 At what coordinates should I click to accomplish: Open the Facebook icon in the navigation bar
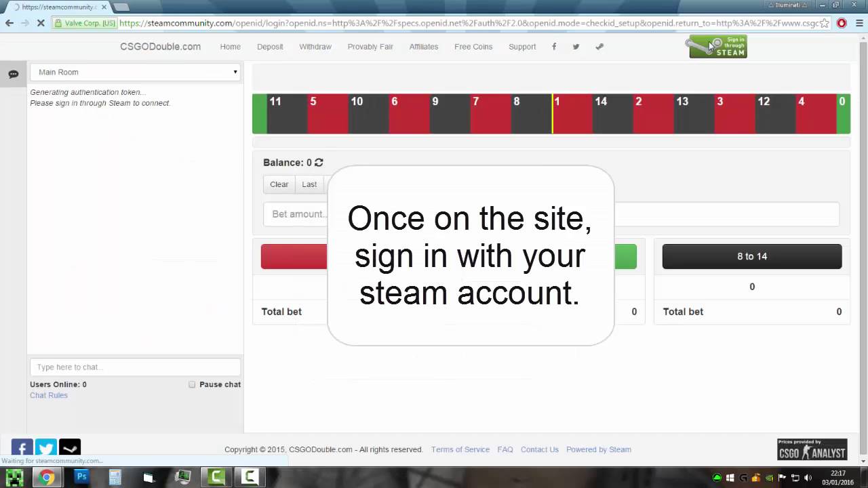554,47
